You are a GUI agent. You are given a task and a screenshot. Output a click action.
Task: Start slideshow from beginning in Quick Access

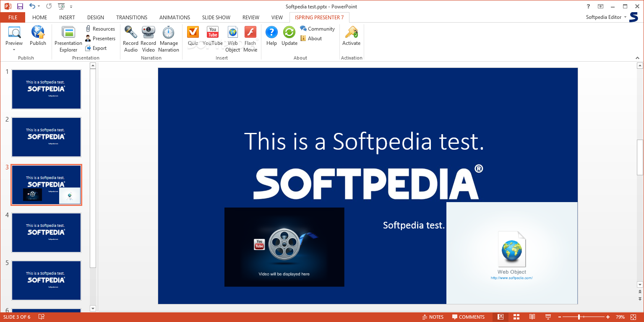(62, 6)
